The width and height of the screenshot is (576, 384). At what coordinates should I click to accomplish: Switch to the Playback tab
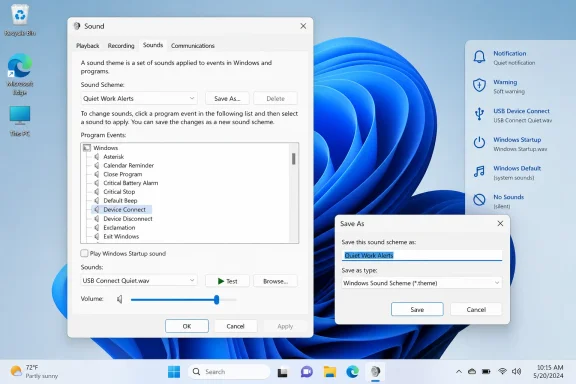point(87,46)
